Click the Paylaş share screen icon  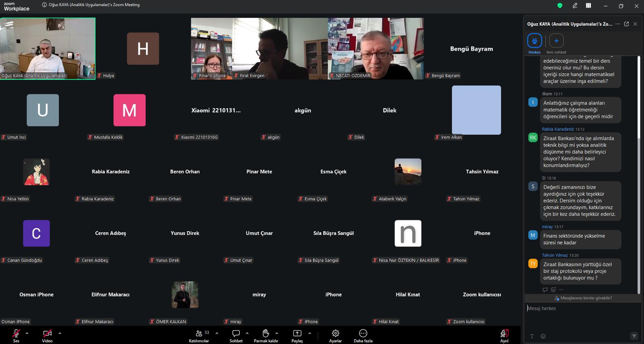297,336
